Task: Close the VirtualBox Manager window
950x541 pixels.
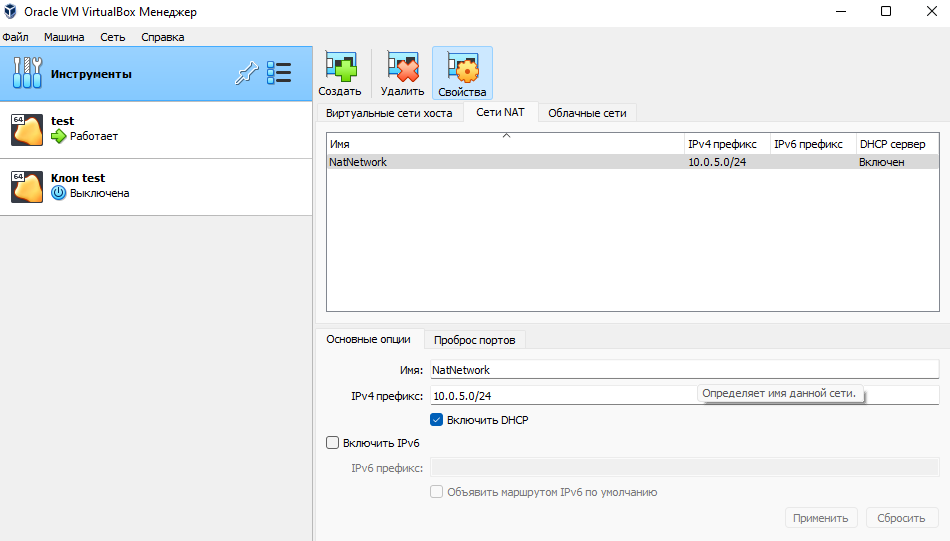Action: [x=932, y=12]
